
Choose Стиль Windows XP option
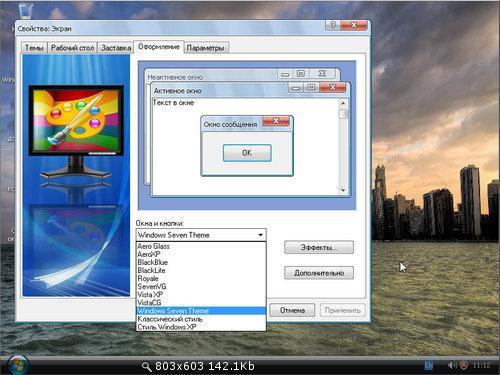(x=201, y=327)
